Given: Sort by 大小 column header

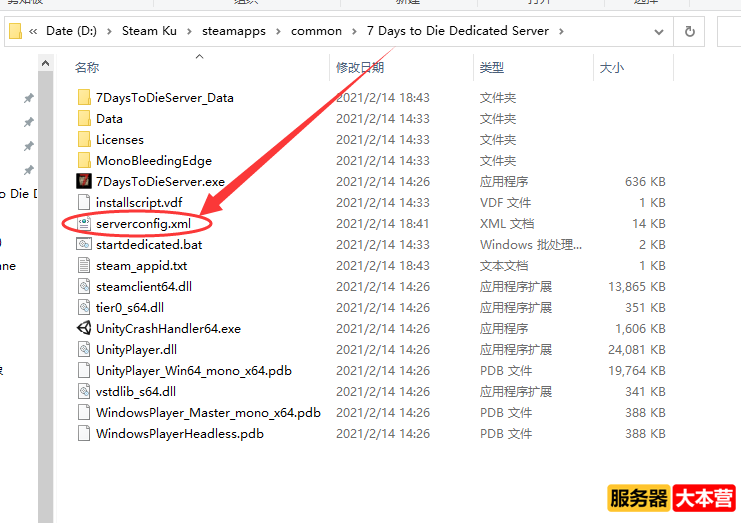Looking at the screenshot, I should click(611, 68).
